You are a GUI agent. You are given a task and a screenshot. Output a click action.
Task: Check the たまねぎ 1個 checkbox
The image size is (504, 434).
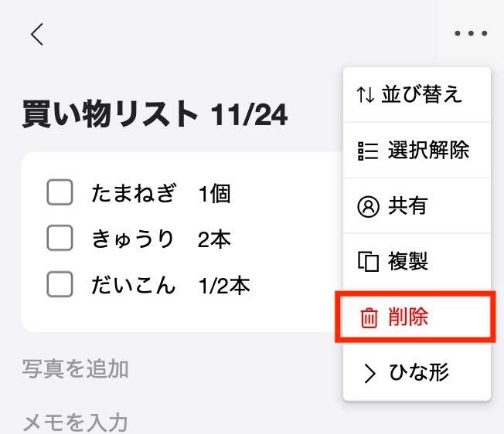coord(60,192)
